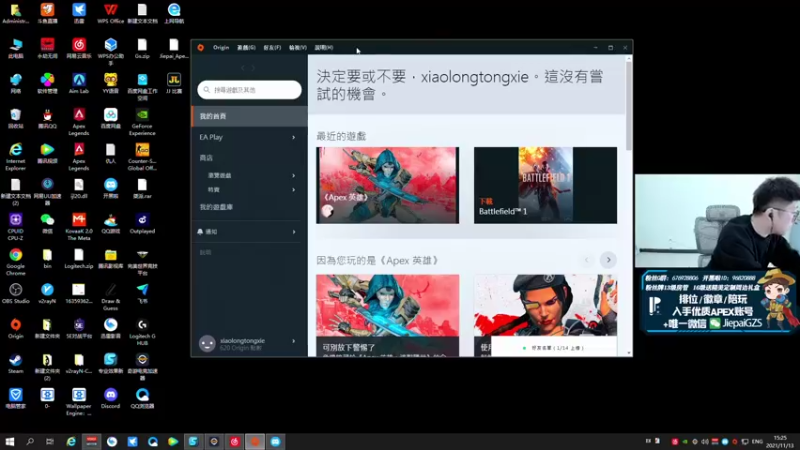Click the taskbar search icon

click(30, 441)
